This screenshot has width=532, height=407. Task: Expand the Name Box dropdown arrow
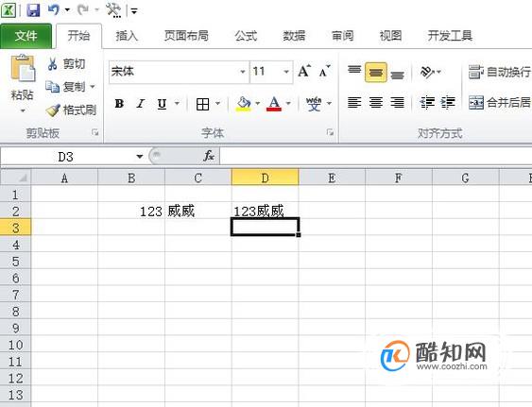click(x=140, y=157)
